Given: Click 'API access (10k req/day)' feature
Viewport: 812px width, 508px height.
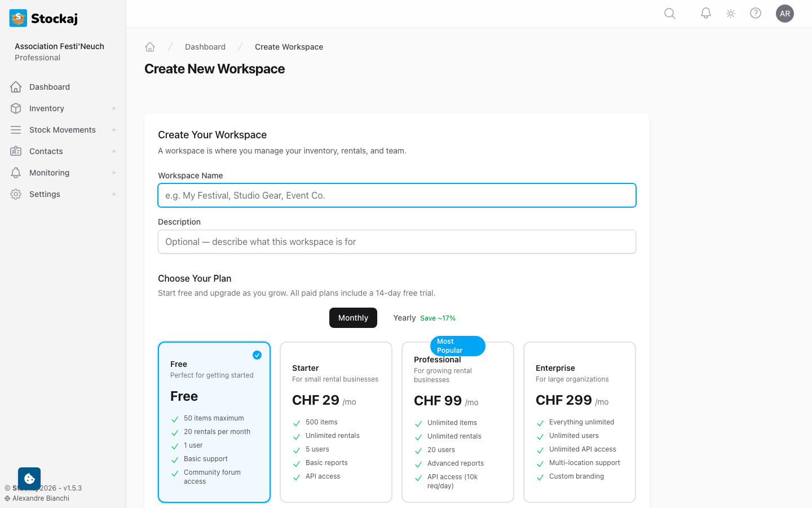Looking at the screenshot, I should click(x=452, y=481).
